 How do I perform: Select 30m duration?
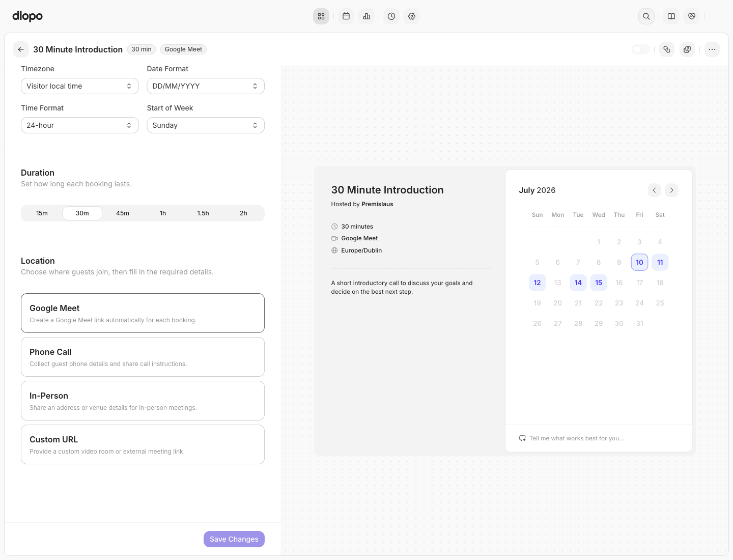(82, 213)
